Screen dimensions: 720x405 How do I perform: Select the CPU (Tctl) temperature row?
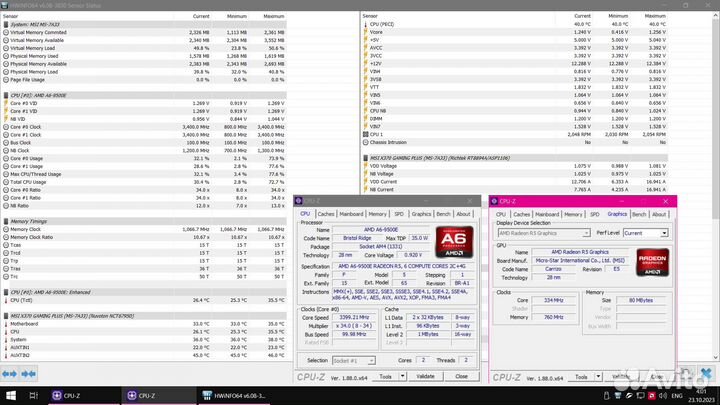144,300
